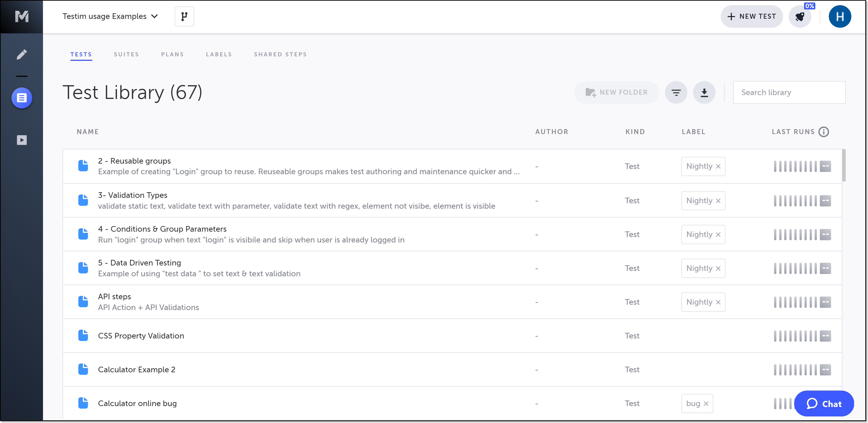
Task: Switch to the Plans tab
Action: (172, 54)
